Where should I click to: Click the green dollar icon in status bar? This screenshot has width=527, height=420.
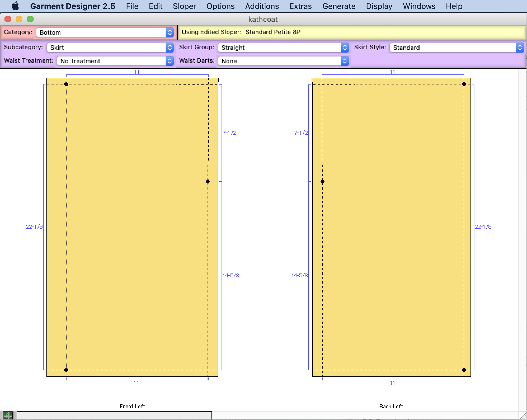[x=8, y=416]
